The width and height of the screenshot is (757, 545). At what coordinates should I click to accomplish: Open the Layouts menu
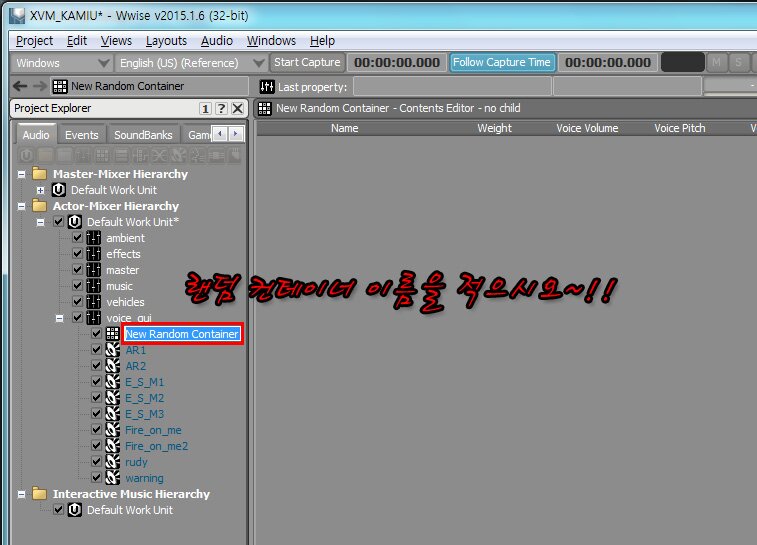click(x=166, y=41)
